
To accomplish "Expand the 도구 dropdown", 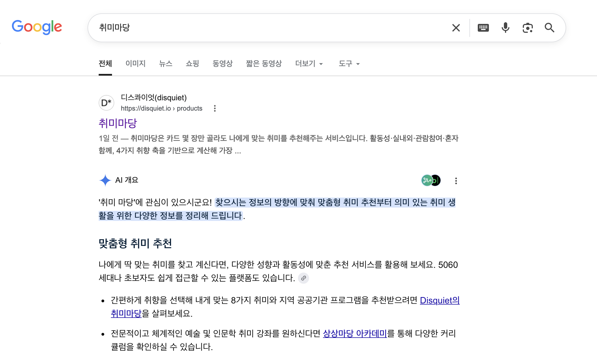I will coord(349,64).
